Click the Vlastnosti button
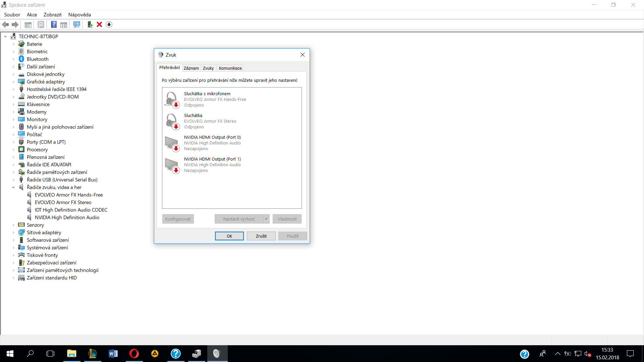 coord(287,219)
